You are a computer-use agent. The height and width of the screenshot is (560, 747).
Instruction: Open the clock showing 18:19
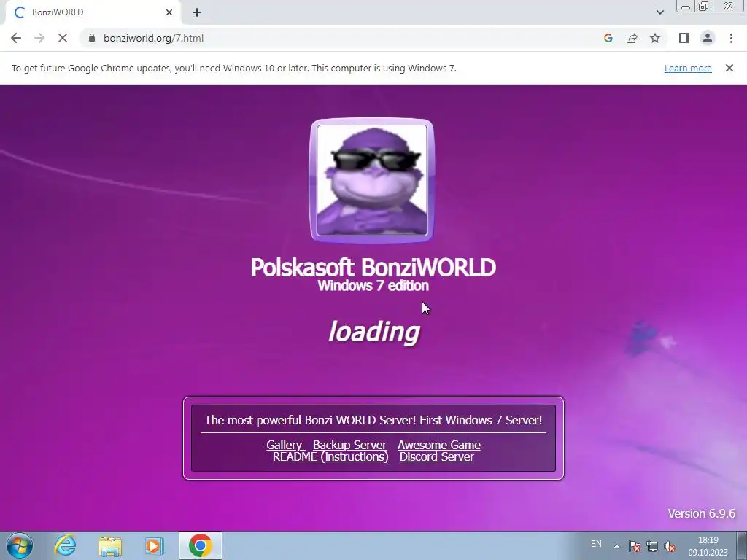708,546
